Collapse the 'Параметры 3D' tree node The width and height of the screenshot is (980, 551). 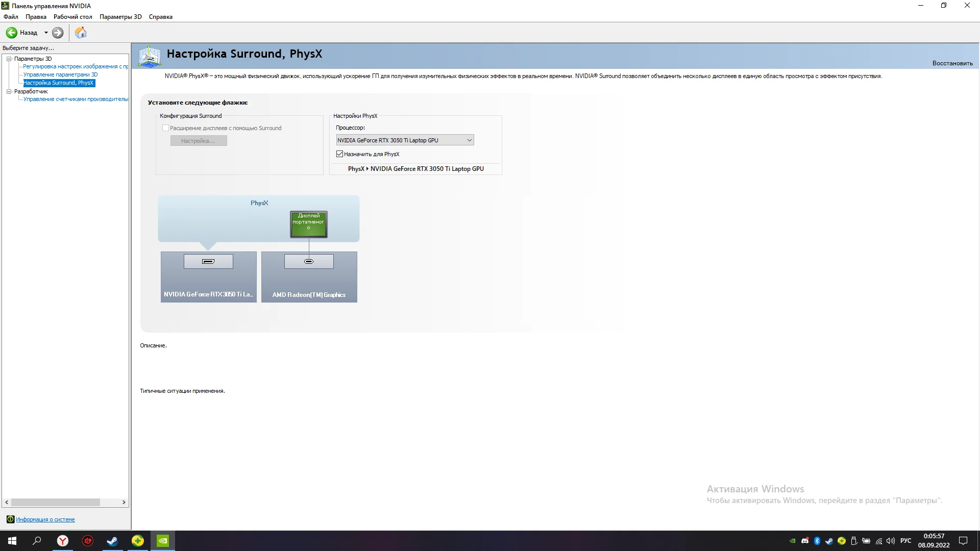[x=9, y=59]
